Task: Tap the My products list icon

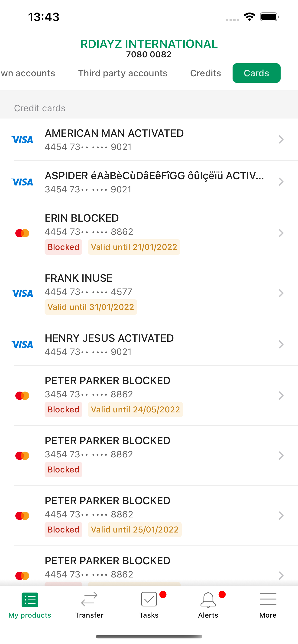Action: point(30,600)
